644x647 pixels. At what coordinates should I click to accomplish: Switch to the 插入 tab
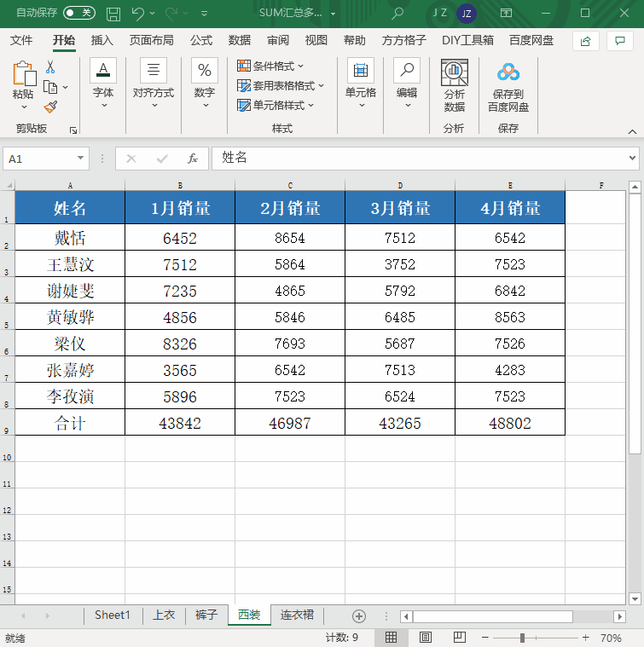(x=102, y=40)
